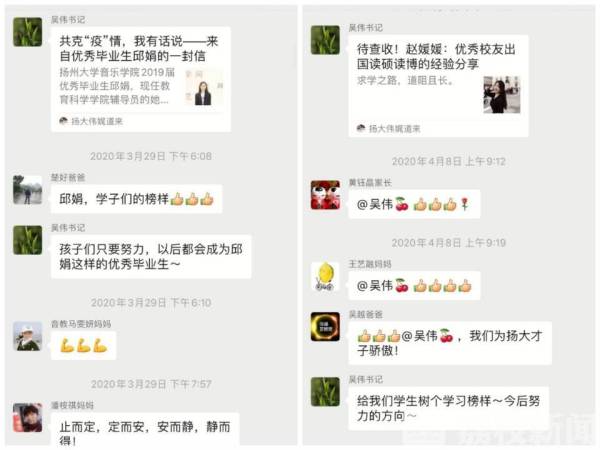Select the 止而定，定而安 message bubble
Image resolution: width=600 pixels, height=450 pixels.
click(x=145, y=430)
